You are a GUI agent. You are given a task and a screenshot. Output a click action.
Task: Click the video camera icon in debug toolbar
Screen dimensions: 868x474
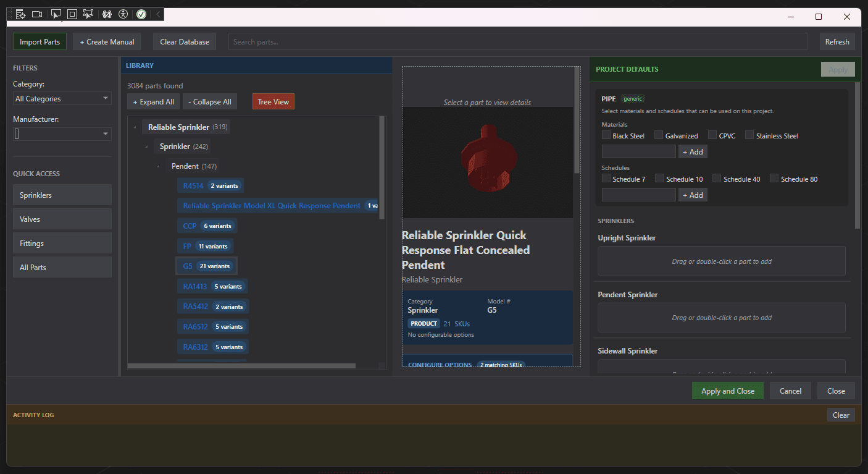coord(37,14)
